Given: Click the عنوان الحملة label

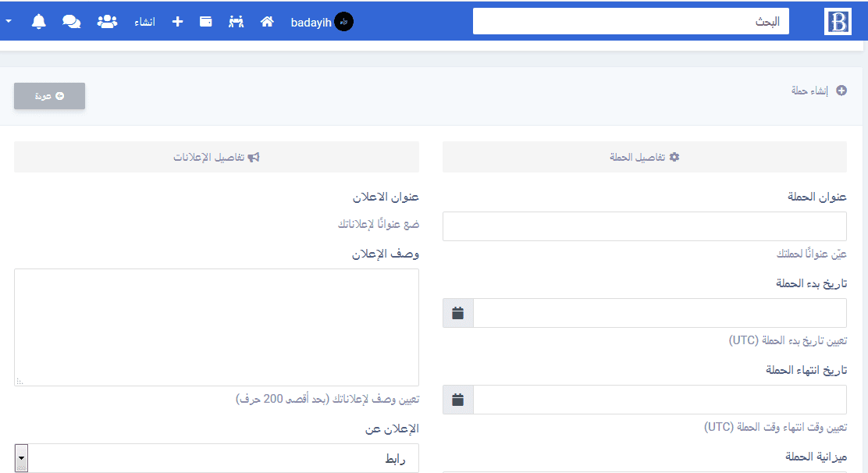Looking at the screenshot, I should (x=817, y=197).
